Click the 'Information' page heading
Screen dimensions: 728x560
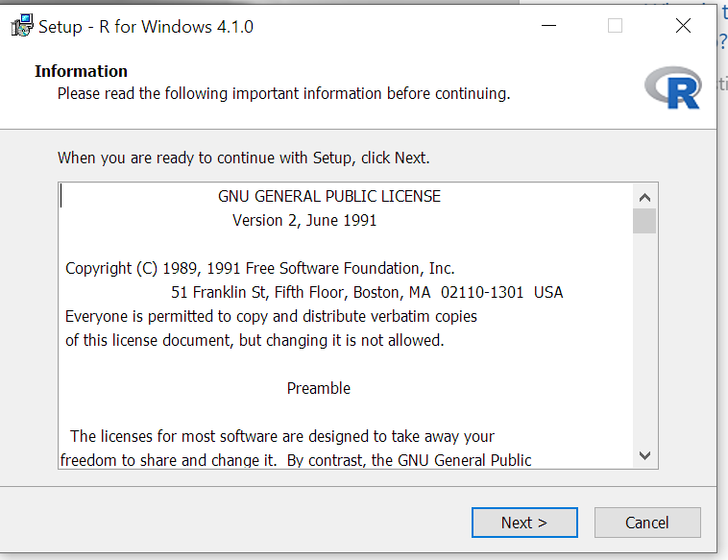click(82, 71)
